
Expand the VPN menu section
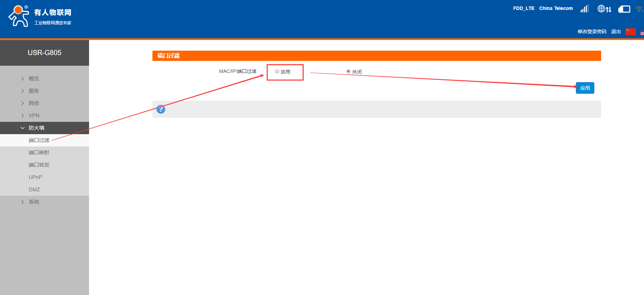34,116
